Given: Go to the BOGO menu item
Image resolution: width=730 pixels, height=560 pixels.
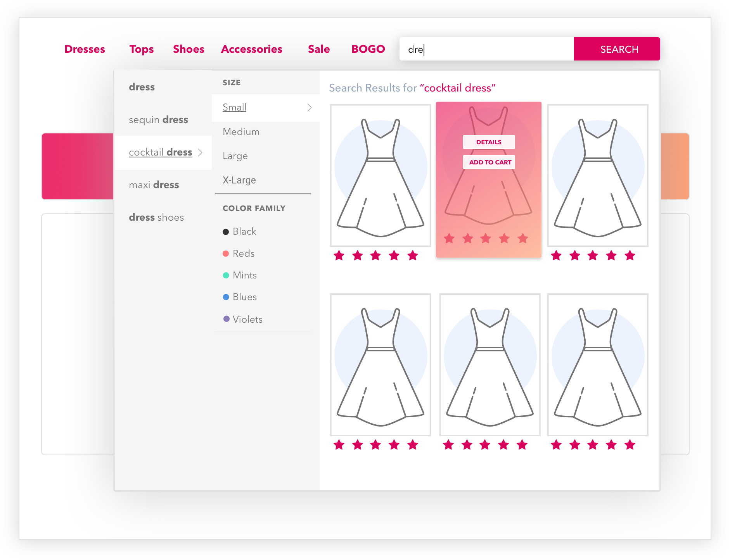Looking at the screenshot, I should point(368,49).
